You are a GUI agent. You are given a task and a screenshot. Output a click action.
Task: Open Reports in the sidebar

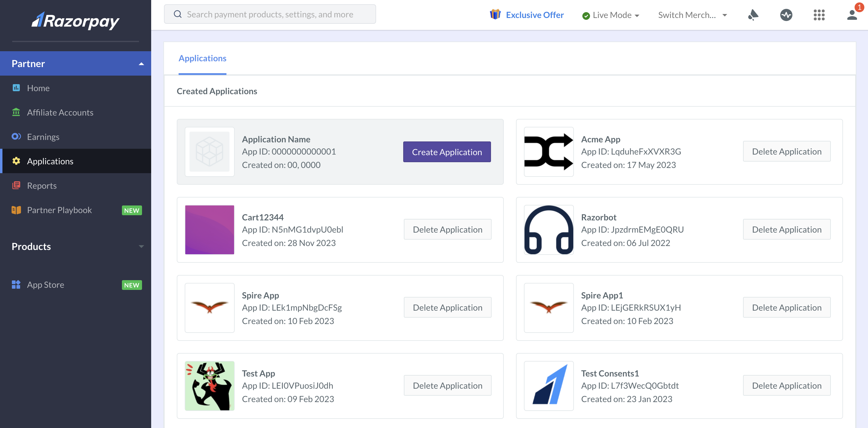tap(76, 185)
